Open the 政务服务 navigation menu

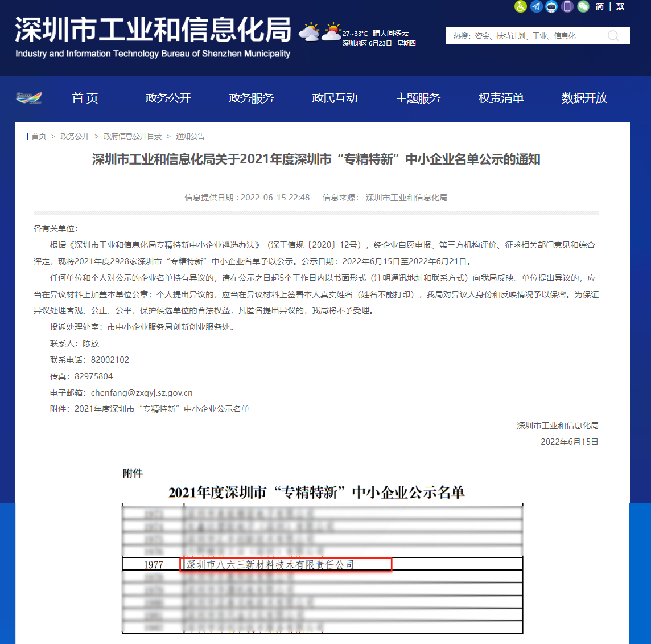click(251, 98)
